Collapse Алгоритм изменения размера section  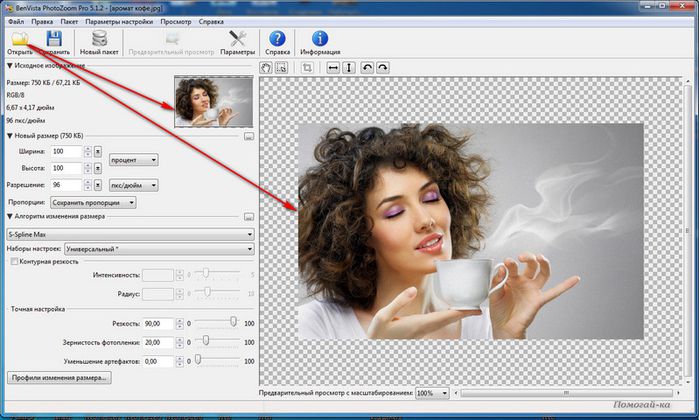[9, 216]
